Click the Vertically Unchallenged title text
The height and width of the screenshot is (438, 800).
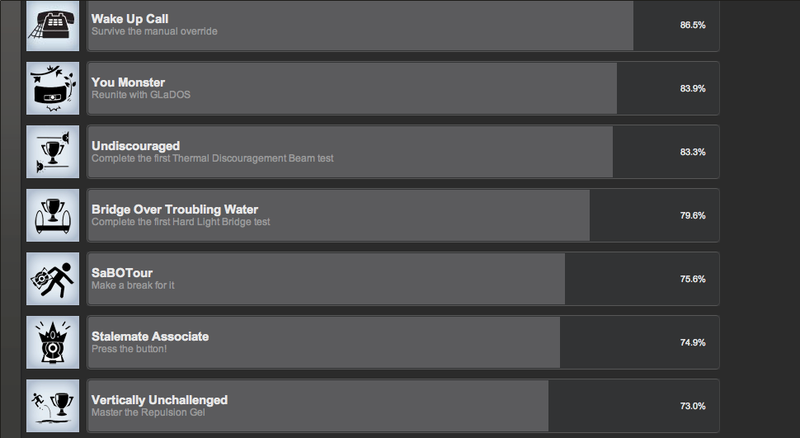(160, 400)
